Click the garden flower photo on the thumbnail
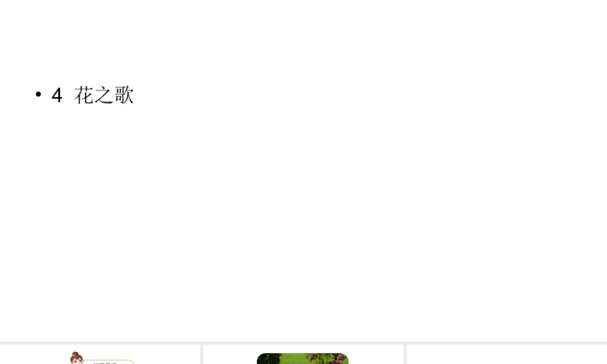 tap(303, 359)
